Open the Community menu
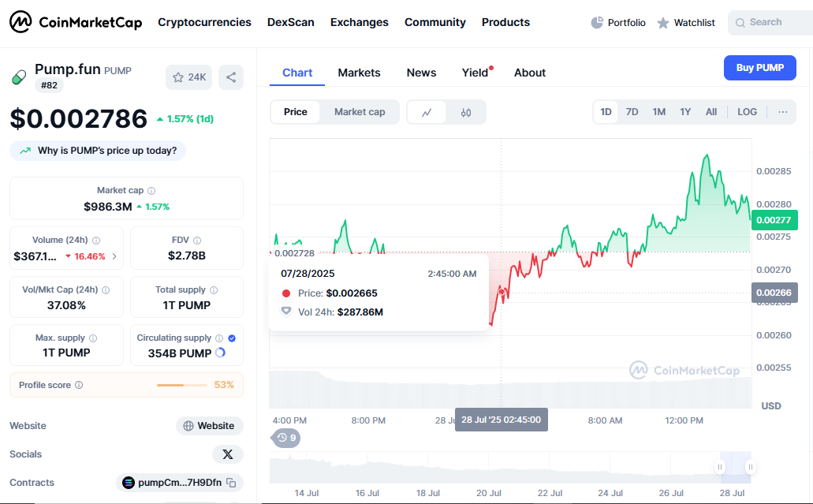The image size is (813, 504). [x=435, y=22]
